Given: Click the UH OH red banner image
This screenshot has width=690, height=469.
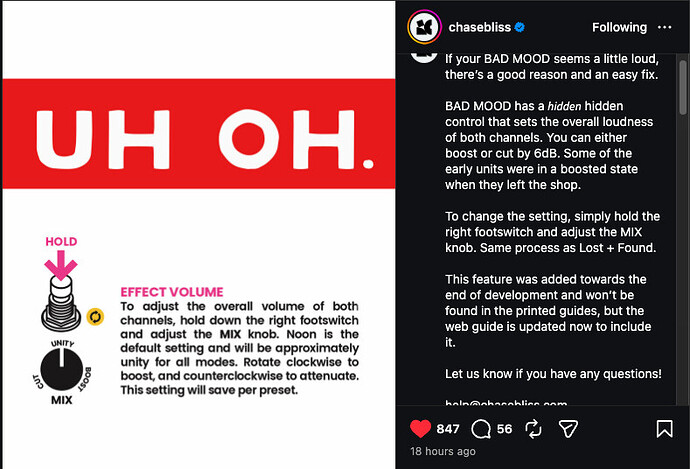Looking at the screenshot, I should 198,134.
